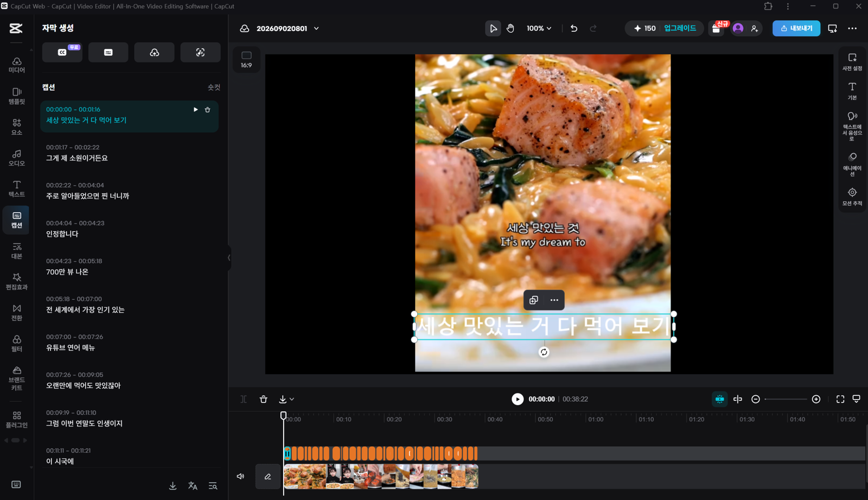Select the auto captions CC button
Image resolution: width=868 pixels, height=500 pixels.
[62, 52]
